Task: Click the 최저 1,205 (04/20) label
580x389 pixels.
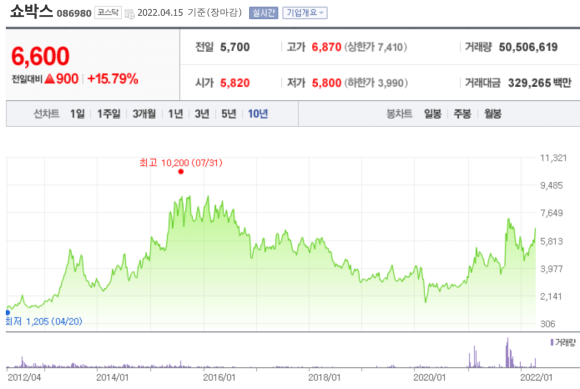Action: pos(44,321)
